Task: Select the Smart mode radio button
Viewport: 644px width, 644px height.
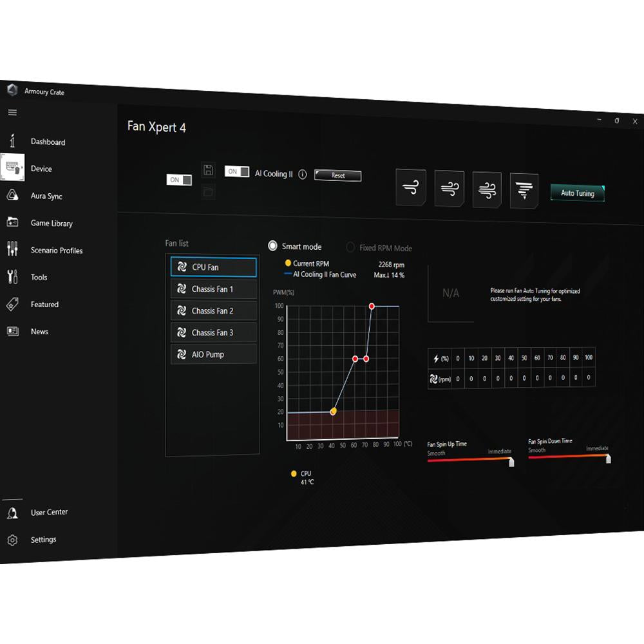Action: point(273,246)
